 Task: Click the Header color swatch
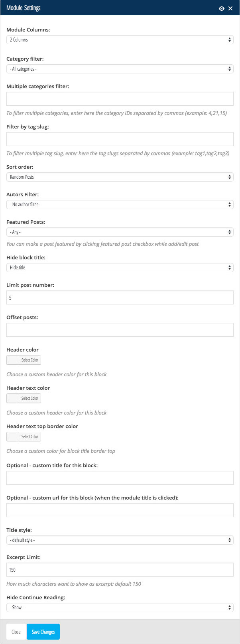click(x=13, y=360)
